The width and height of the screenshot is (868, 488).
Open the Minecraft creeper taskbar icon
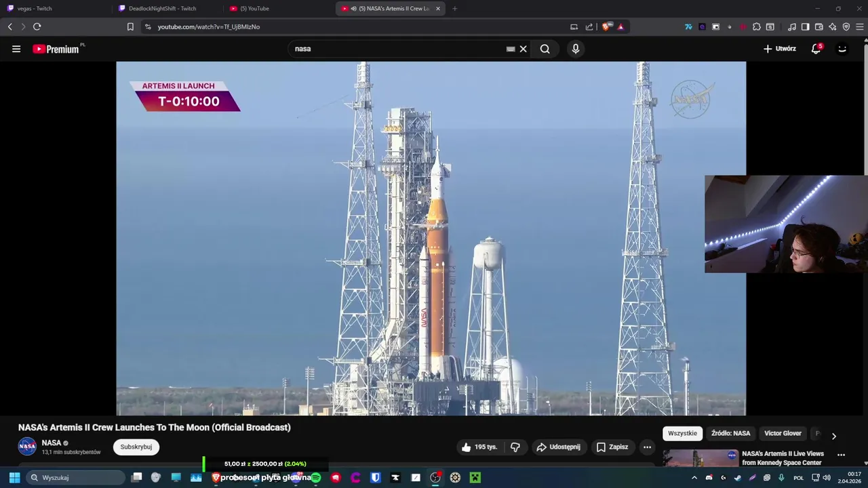point(475,477)
